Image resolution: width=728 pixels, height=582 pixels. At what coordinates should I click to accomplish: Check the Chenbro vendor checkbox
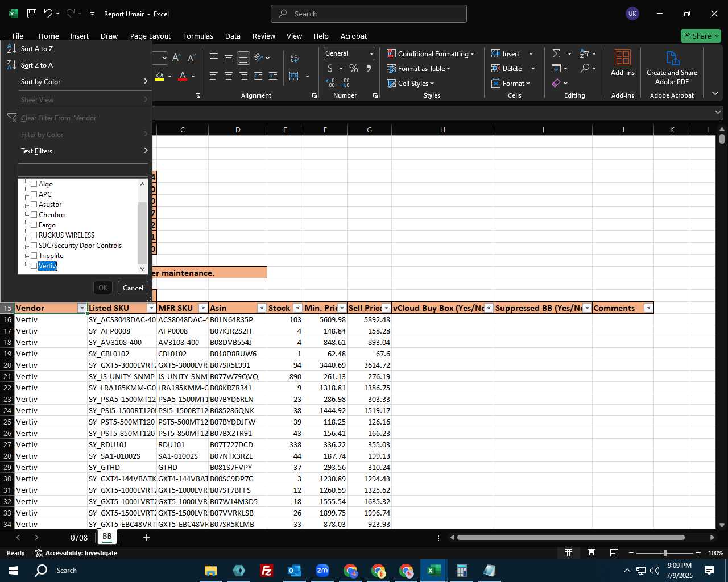pyautogui.click(x=34, y=215)
